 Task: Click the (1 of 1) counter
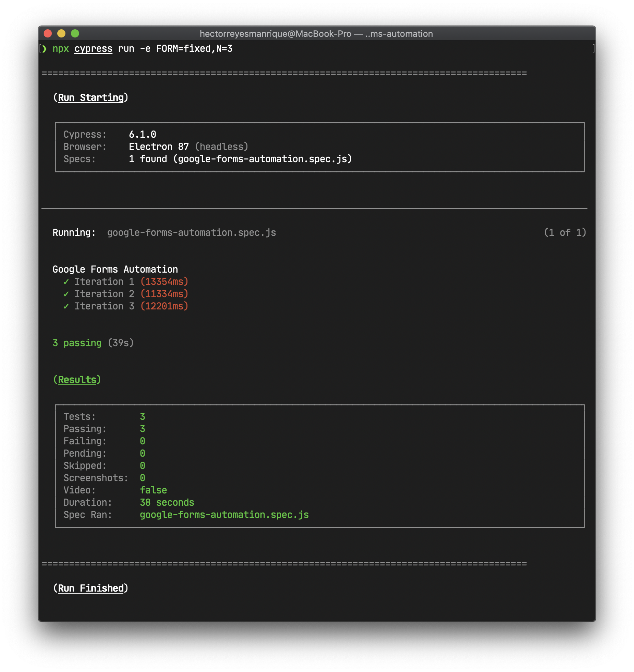click(565, 232)
